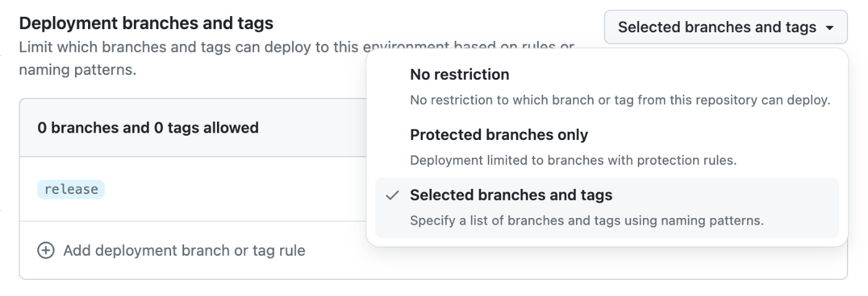868x296 pixels.
Task: Click the checkmark icon beside Selected branches and tags
Action: [x=392, y=196]
